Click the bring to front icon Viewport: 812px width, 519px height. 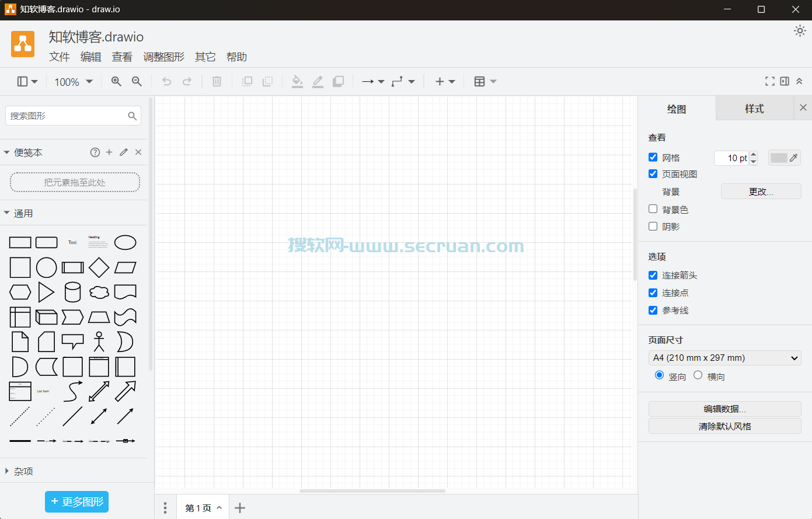click(247, 82)
